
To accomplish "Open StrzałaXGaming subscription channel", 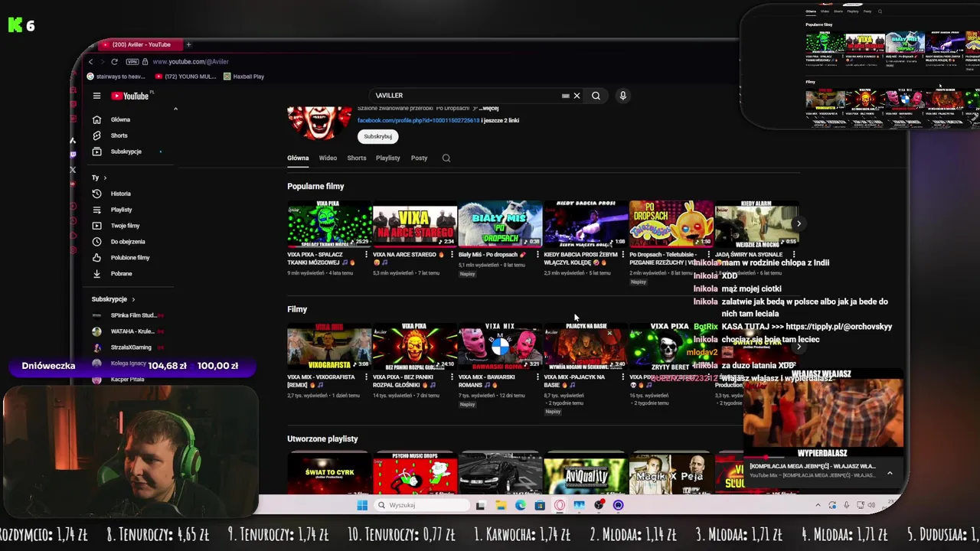I will pos(127,347).
